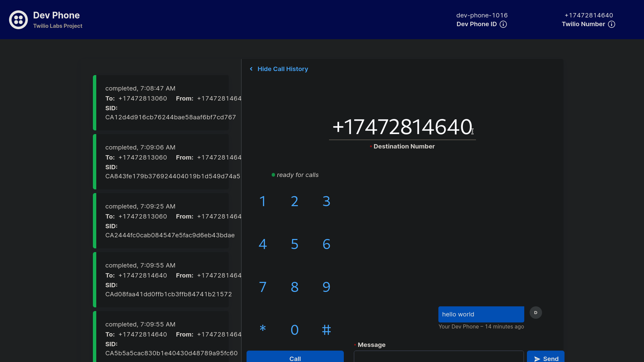Click the chevron beside Hide Call History
The width and height of the screenshot is (644, 362).
tap(251, 69)
